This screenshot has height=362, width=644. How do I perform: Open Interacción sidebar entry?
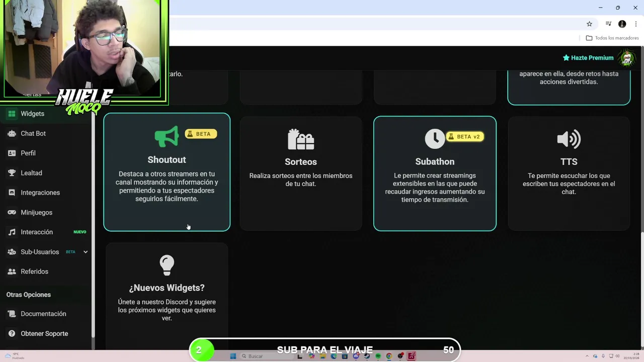(45, 232)
